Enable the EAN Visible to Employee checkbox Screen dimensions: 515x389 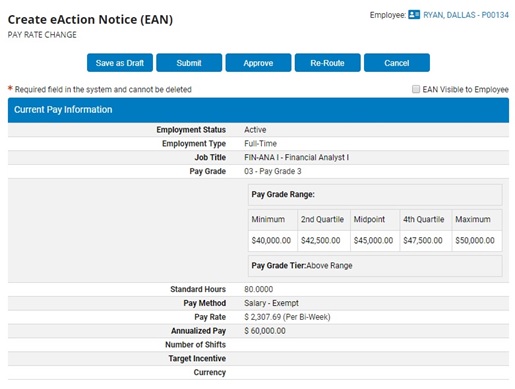[416, 89]
